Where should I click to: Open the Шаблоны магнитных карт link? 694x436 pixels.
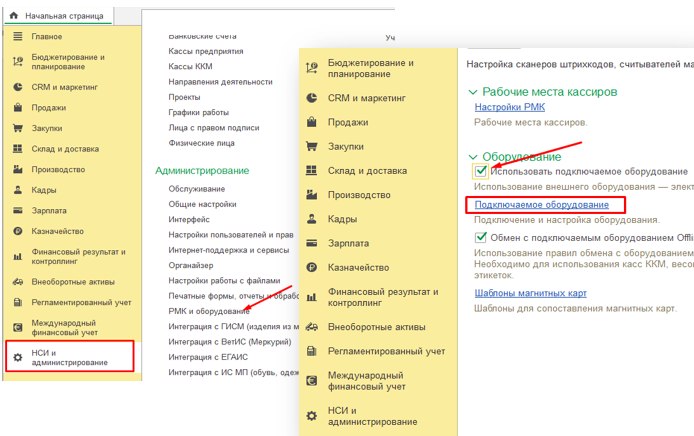coord(531,293)
